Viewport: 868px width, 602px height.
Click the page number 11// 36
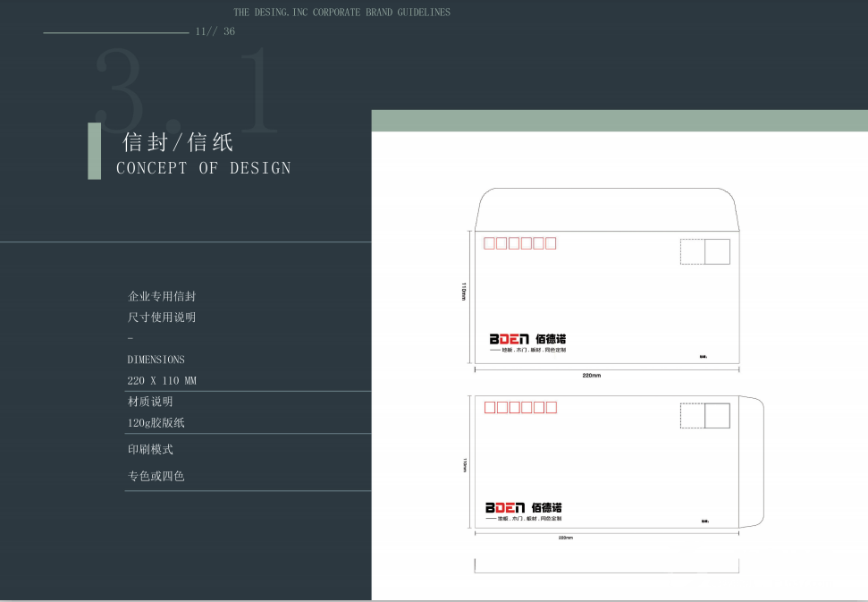(x=215, y=31)
